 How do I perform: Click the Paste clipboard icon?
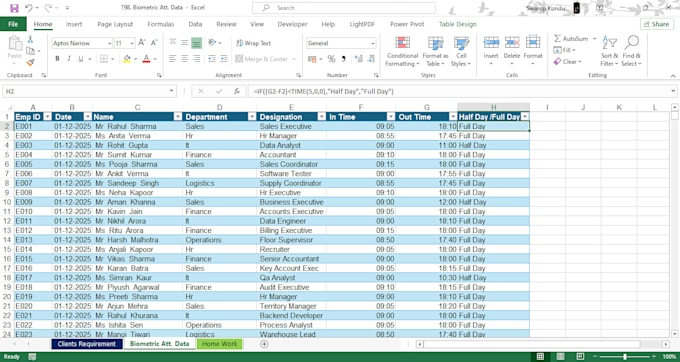15,43
